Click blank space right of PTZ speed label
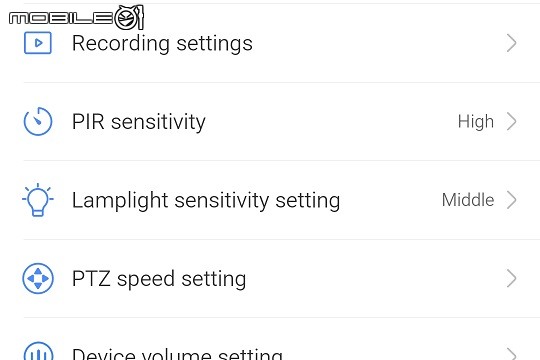540x360 pixels. [x=375, y=278]
